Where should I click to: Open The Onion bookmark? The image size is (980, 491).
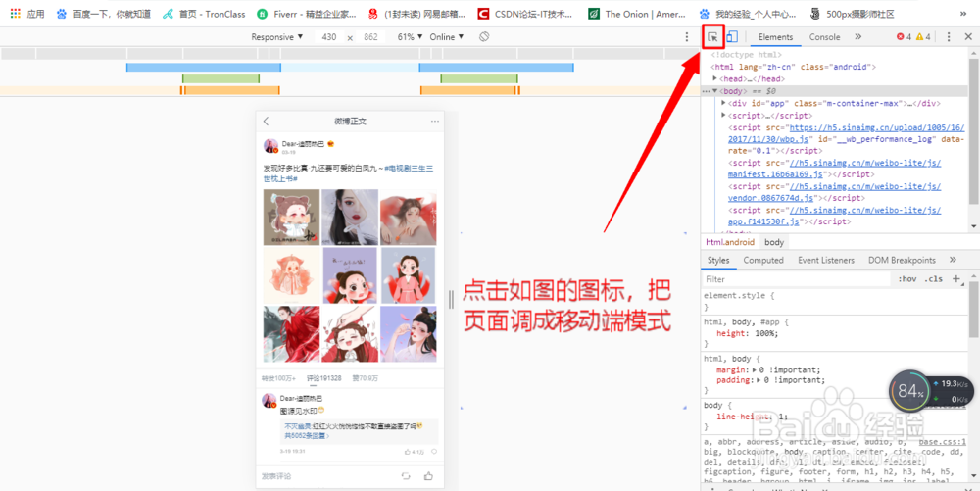coord(637,13)
